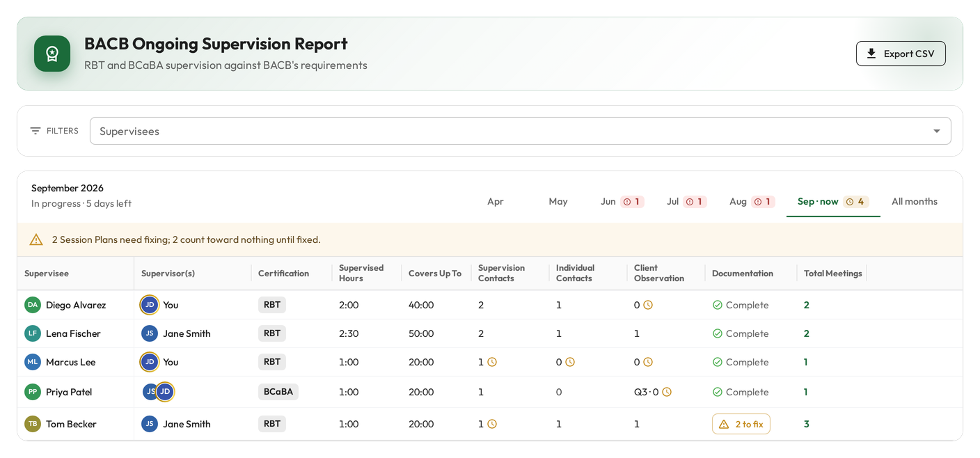Click the 50:00 Covers Up To value

point(421,333)
